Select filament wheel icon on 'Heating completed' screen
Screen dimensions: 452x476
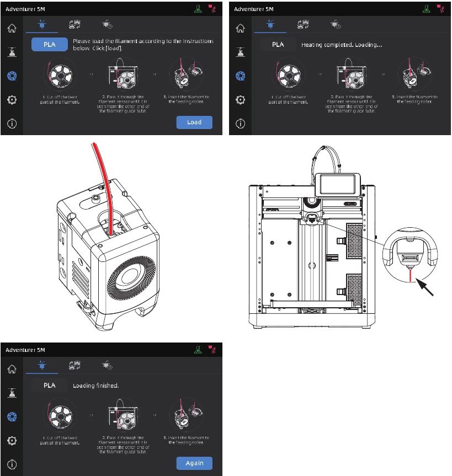[x=240, y=76]
